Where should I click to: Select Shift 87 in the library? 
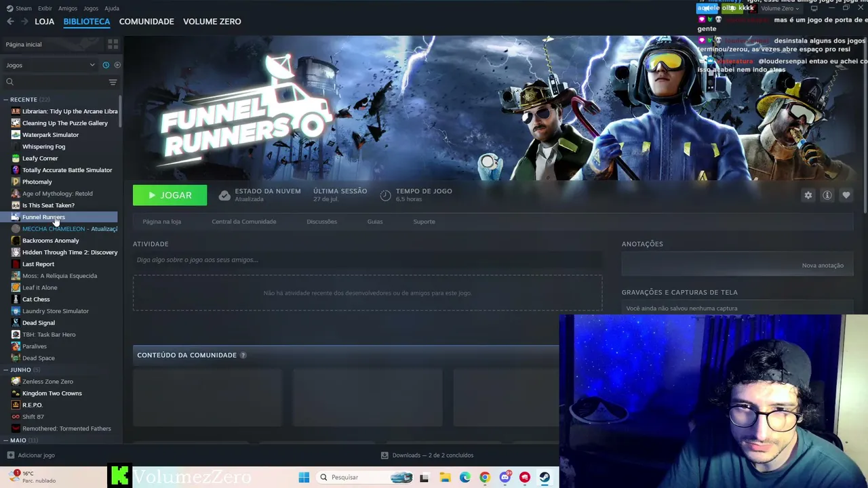tap(33, 417)
